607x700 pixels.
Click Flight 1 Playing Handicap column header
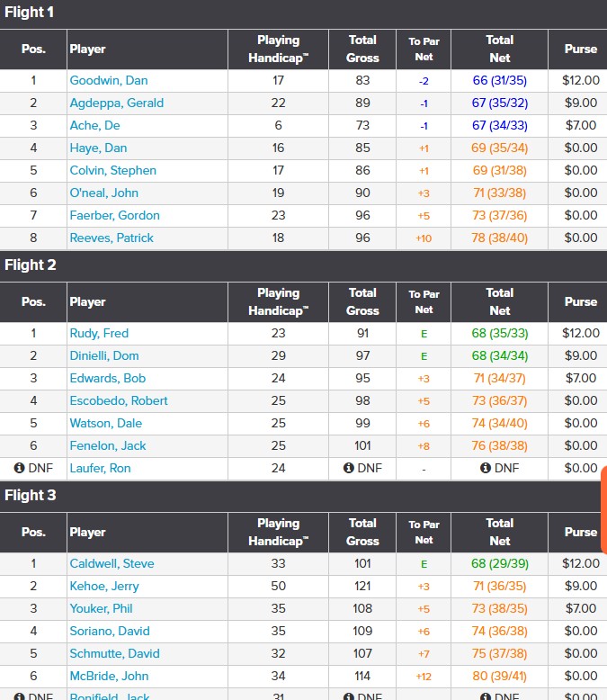tap(278, 49)
